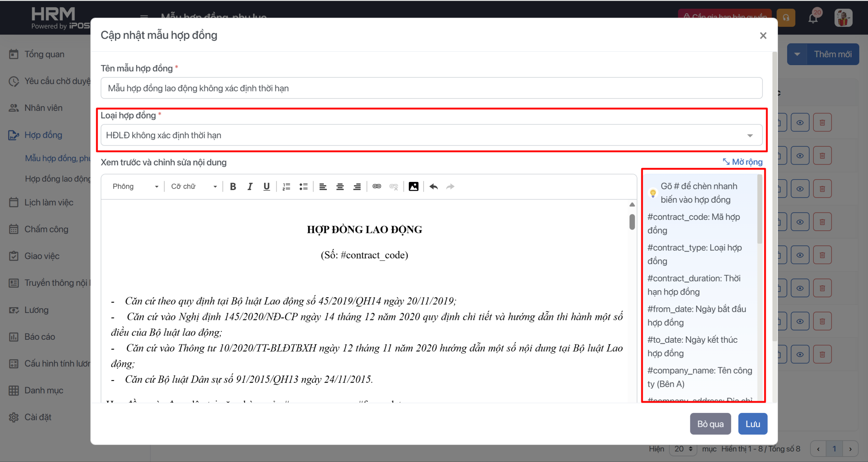Apply italic formatting in editor
This screenshot has width=868, height=462.
click(250, 187)
